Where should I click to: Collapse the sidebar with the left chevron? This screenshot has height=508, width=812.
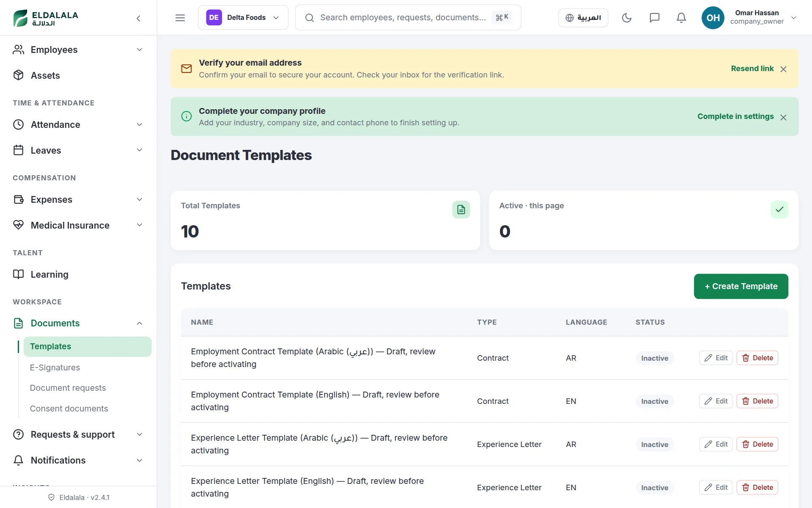138,18
